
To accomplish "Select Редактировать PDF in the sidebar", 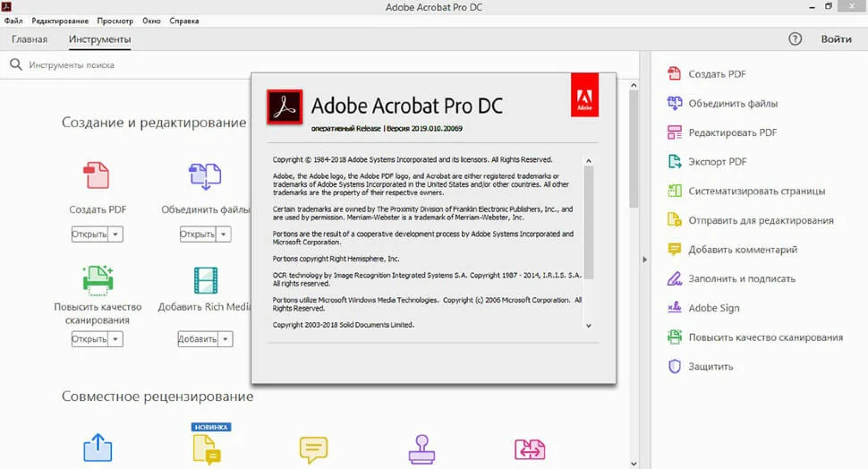I will [x=732, y=132].
